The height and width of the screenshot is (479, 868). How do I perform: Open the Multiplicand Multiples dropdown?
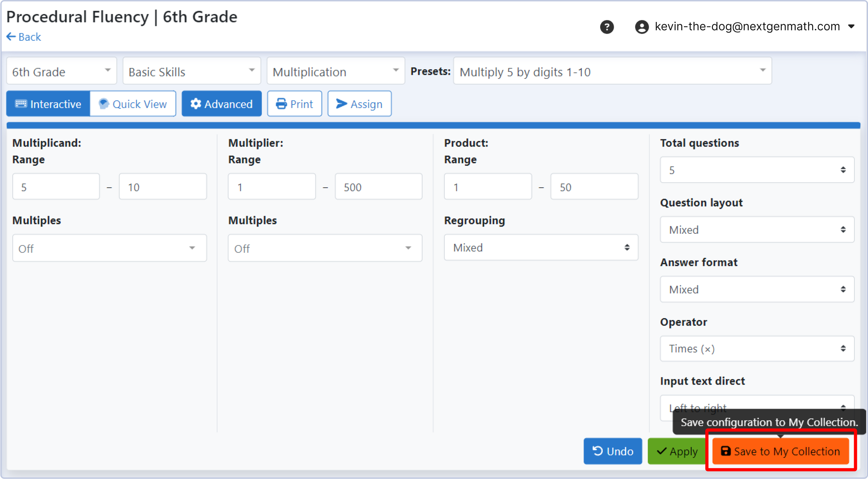pos(109,248)
